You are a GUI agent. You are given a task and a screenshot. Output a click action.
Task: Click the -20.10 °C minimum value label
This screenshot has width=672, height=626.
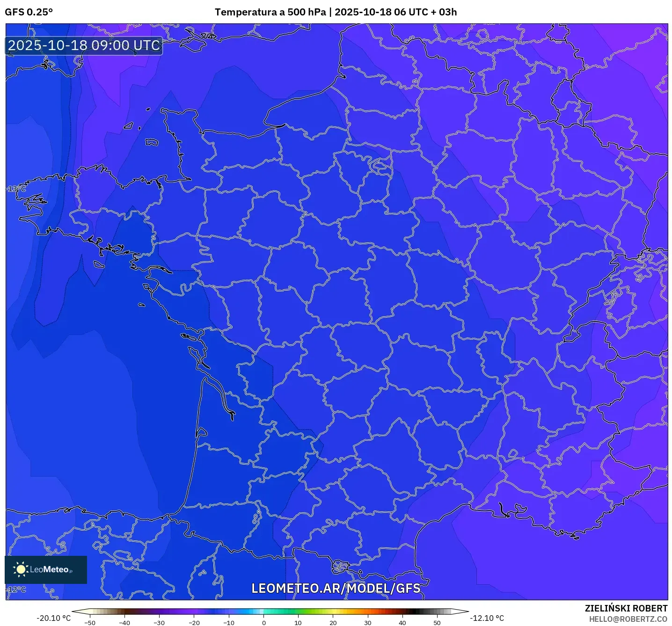tap(53, 618)
